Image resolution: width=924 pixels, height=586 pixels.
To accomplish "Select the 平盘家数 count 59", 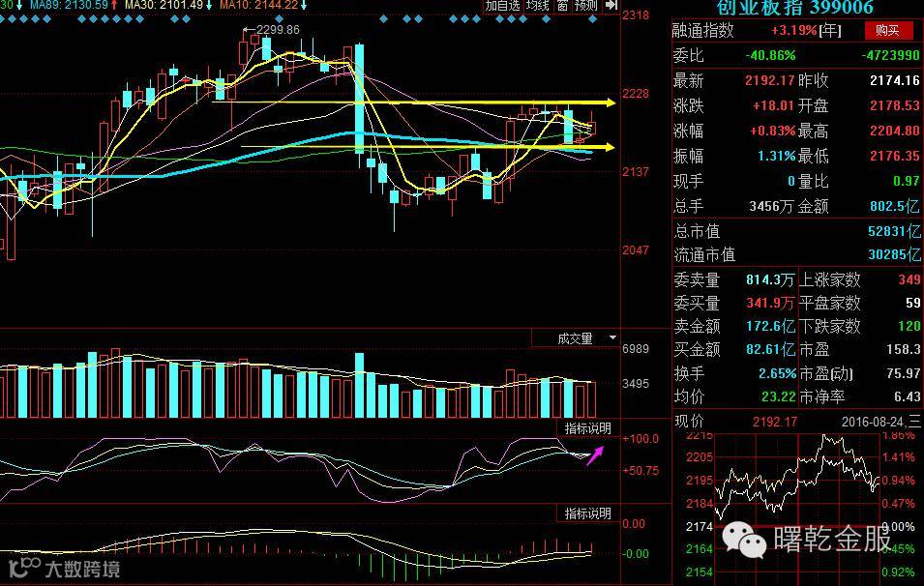I will [912, 303].
